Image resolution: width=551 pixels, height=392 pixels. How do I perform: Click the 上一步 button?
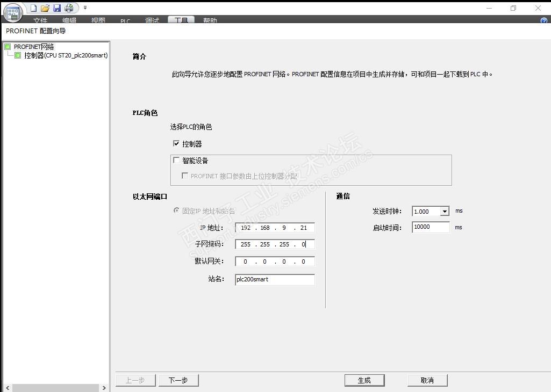click(135, 380)
